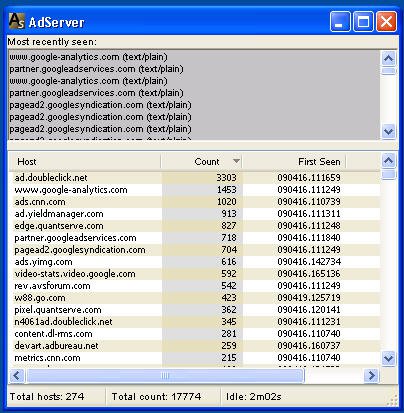Maximize the AdServer window
404x413 pixels.
(x=363, y=22)
